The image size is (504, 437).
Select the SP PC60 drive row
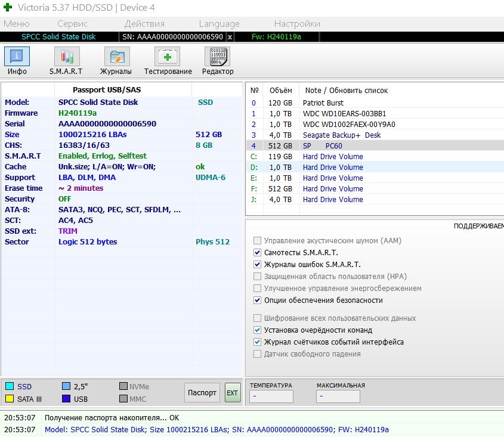(x=375, y=146)
